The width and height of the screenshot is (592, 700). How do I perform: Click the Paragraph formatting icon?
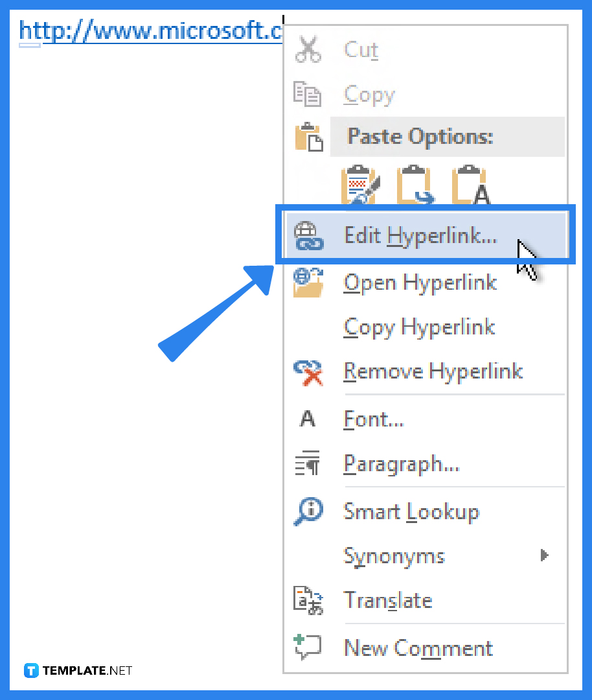click(308, 464)
